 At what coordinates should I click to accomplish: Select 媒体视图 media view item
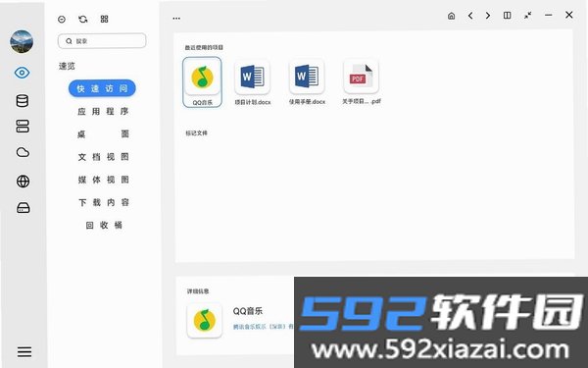click(103, 180)
